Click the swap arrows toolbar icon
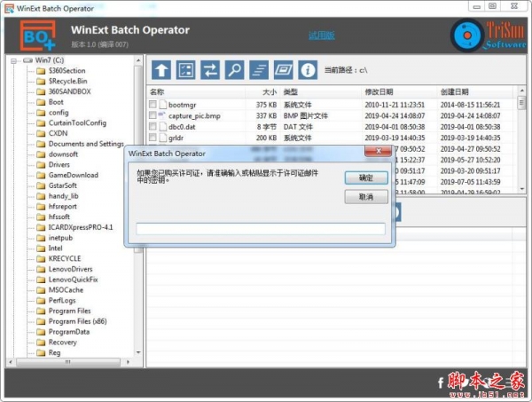532x402 pixels. tap(210, 70)
